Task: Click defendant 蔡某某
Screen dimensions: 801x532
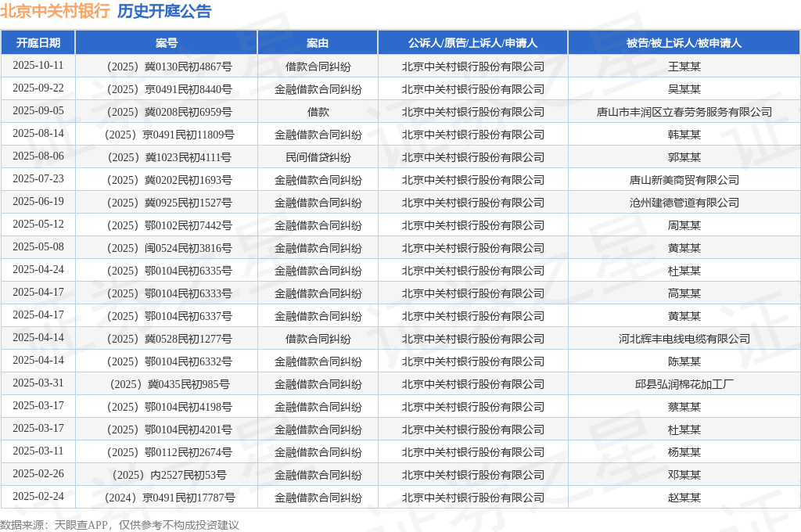Action: click(x=684, y=407)
